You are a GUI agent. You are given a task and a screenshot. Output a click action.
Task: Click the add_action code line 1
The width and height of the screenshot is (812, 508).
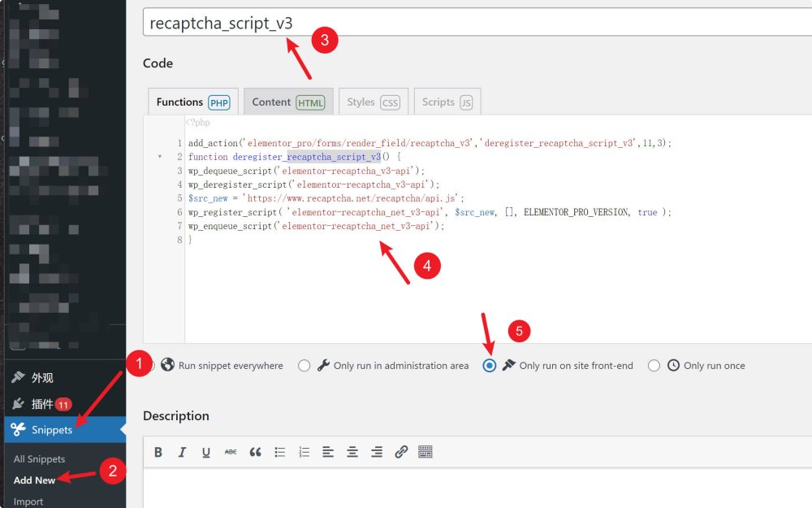tap(430, 142)
